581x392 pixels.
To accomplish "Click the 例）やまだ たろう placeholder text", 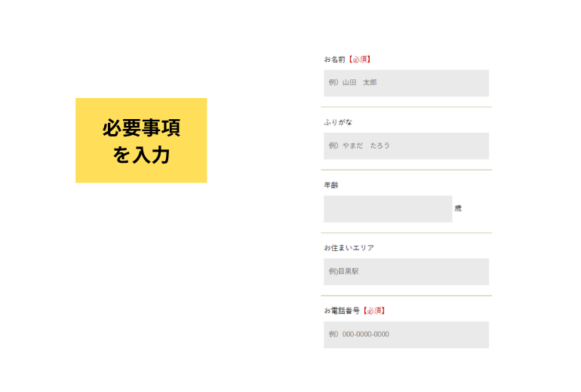I will pyautogui.click(x=359, y=145).
